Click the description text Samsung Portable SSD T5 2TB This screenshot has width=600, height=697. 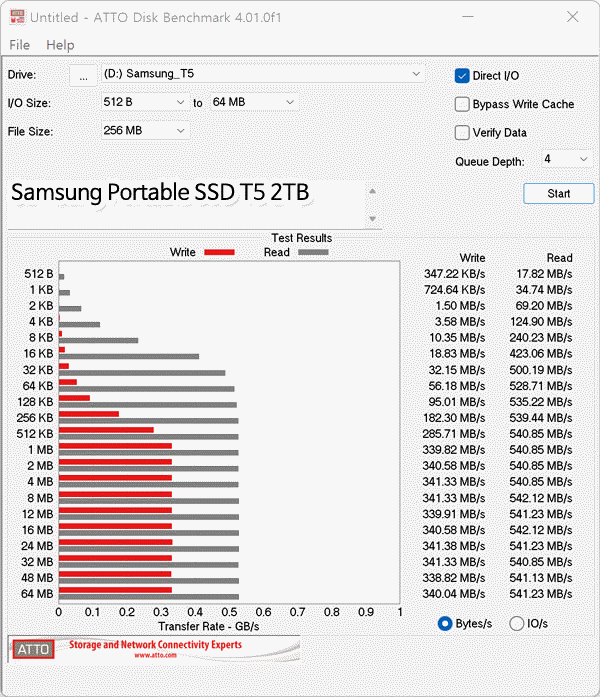click(x=160, y=192)
